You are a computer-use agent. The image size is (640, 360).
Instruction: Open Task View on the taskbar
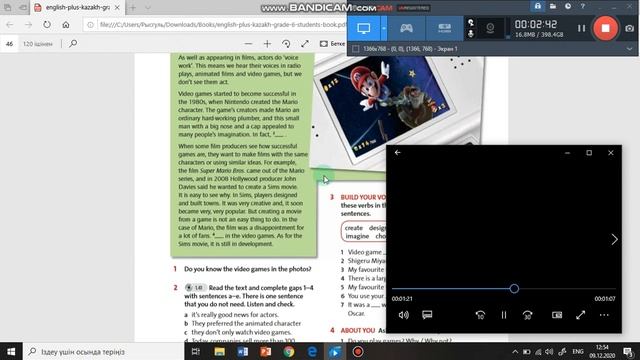[x=196, y=351]
